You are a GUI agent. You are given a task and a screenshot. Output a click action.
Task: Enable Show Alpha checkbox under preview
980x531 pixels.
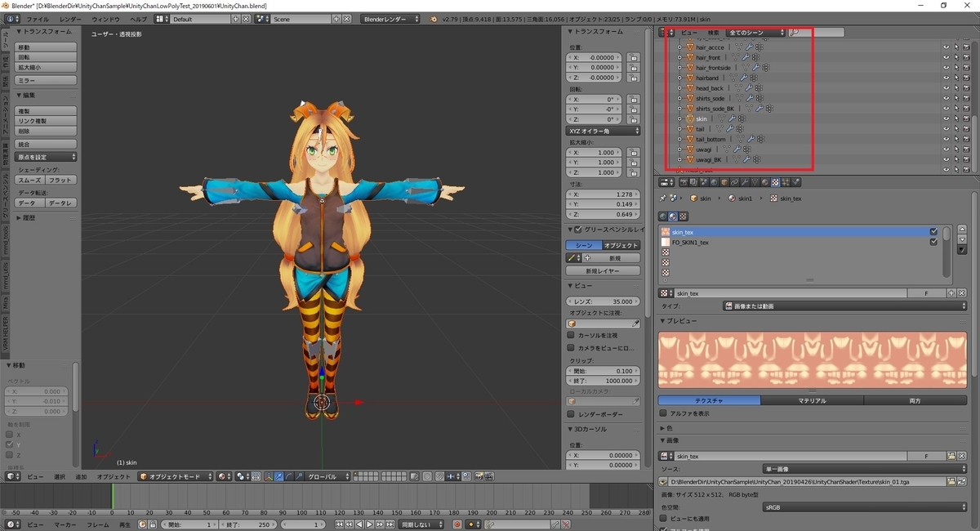(662, 413)
